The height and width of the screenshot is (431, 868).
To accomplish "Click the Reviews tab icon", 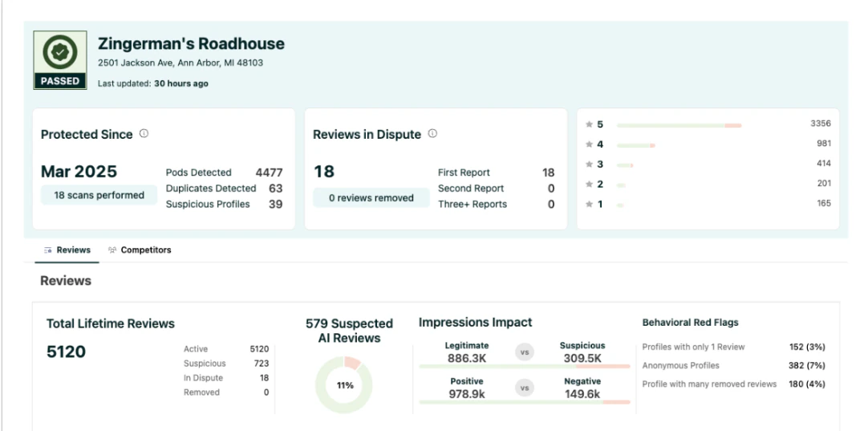I will [48, 250].
